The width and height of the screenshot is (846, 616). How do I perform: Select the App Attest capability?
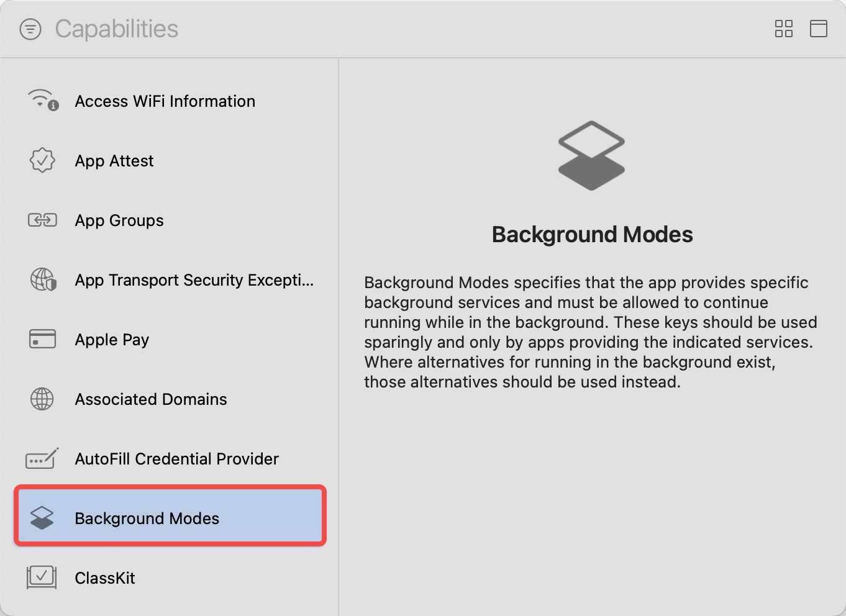(114, 161)
